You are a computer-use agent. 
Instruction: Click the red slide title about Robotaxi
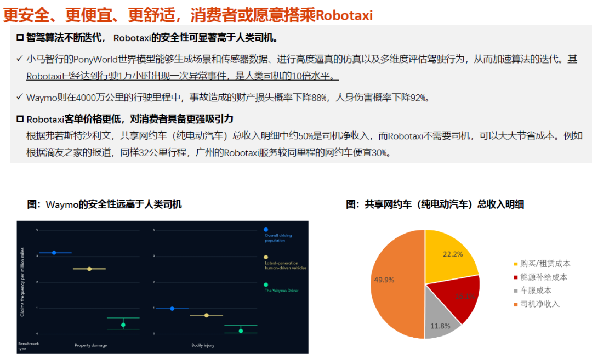[187, 15]
